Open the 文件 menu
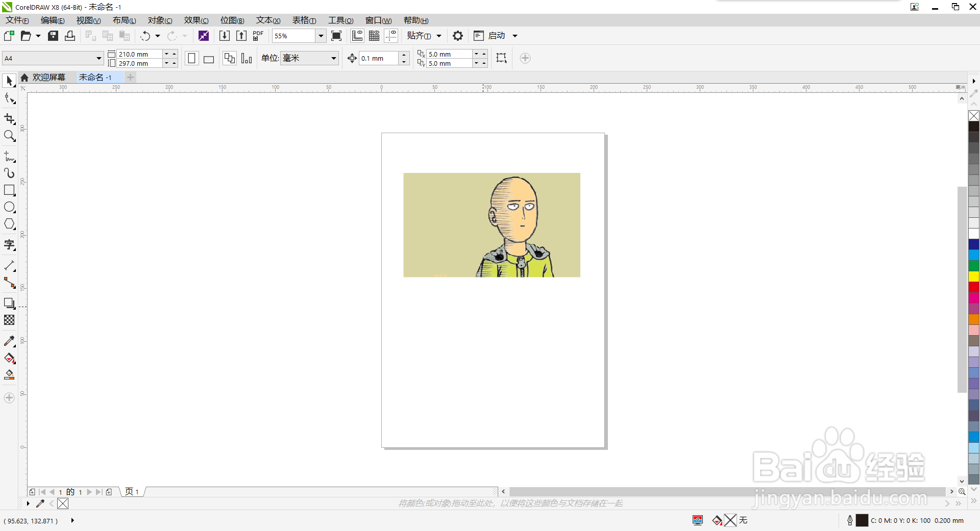The height and width of the screenshot is (531, 980). tap(17, 20)
